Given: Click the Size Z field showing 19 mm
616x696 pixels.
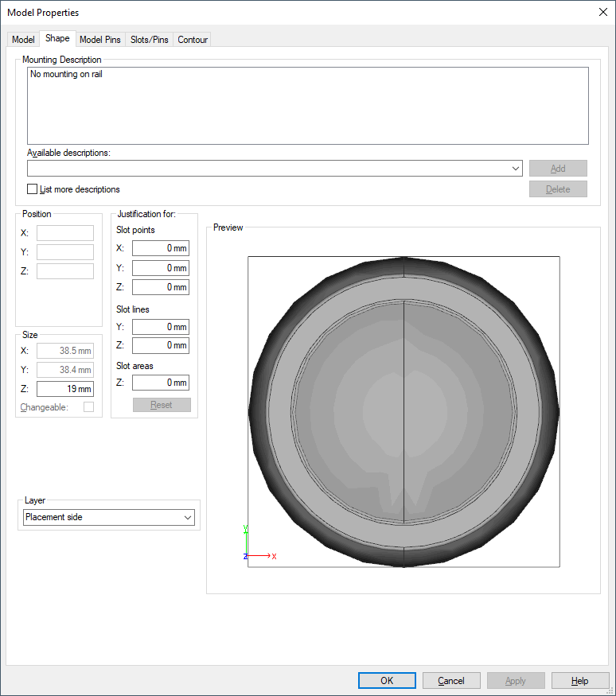Looking at the screenshot, I should click(65, 389).
